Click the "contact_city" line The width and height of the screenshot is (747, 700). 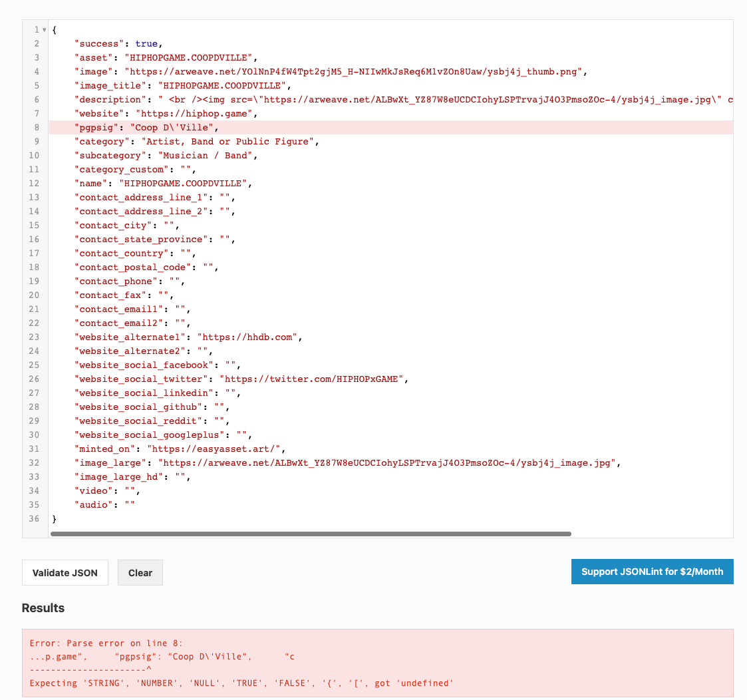pyautogui.click(x=127, y=225)
